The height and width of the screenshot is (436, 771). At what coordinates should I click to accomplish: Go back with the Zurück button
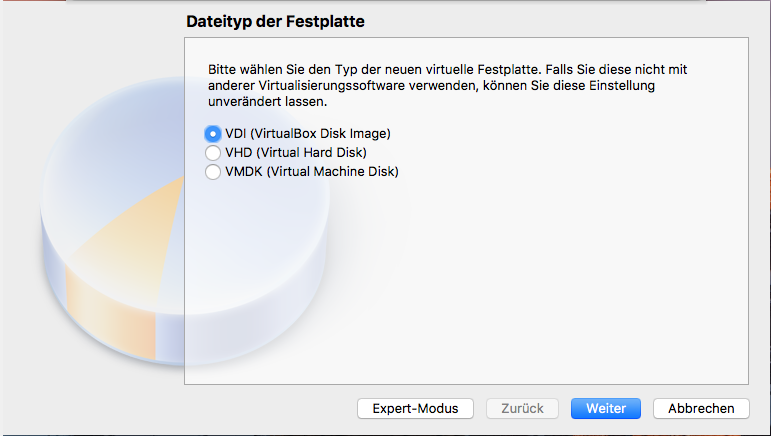[x=522, y=408]
